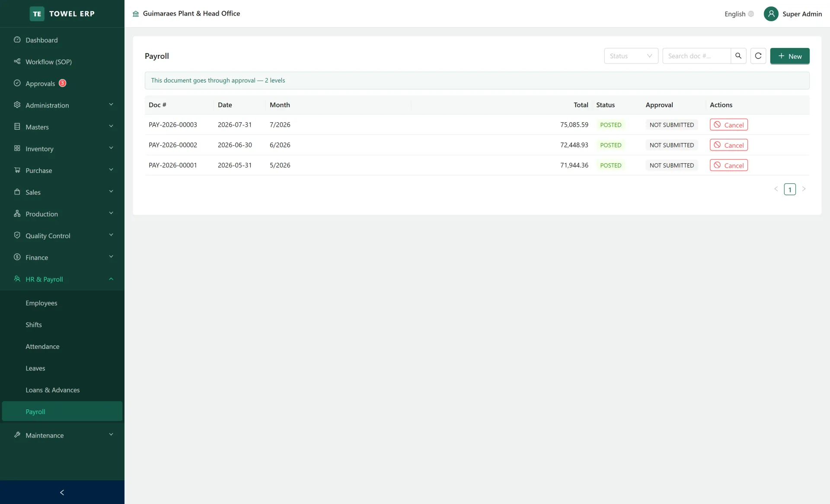The image size is (830, 504).
Task: Expand the Sales menu chevron
Action: [x=111, y=191]
